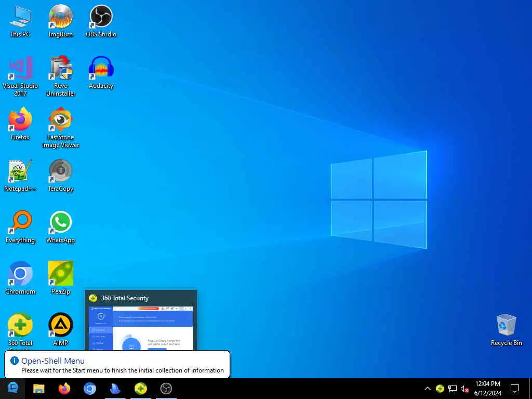Click Firefox icon on the taskbar
Image resolution: width=532 pixels, height=399 pixels.
(x=64, y=389)
